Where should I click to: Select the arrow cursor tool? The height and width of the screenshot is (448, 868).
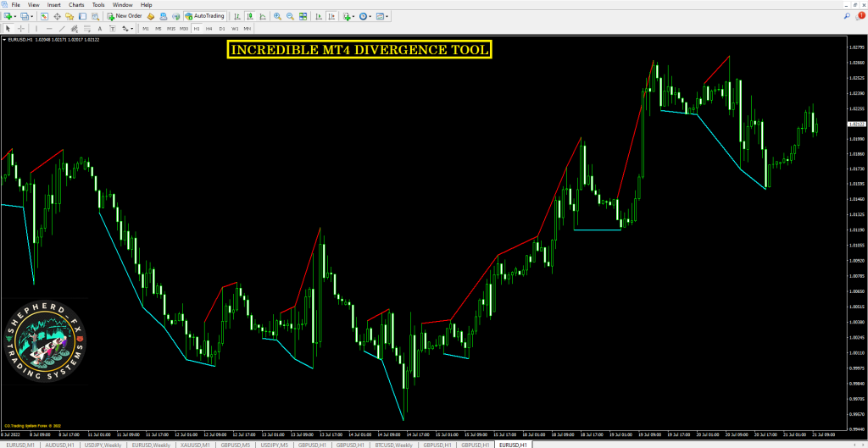click(x=8, y=29)
